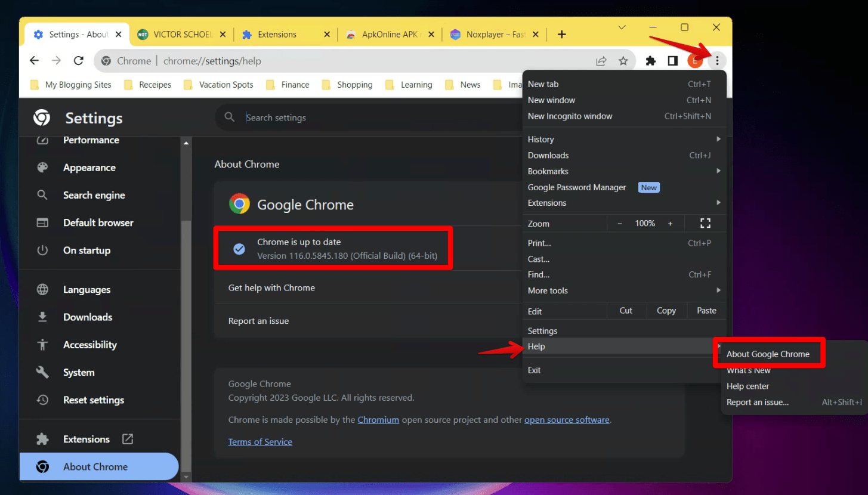Click the sidebar scrollbar up arrow
Image resolution: width=868 pixels, height=495 pixels.
(x=187, y=143)
